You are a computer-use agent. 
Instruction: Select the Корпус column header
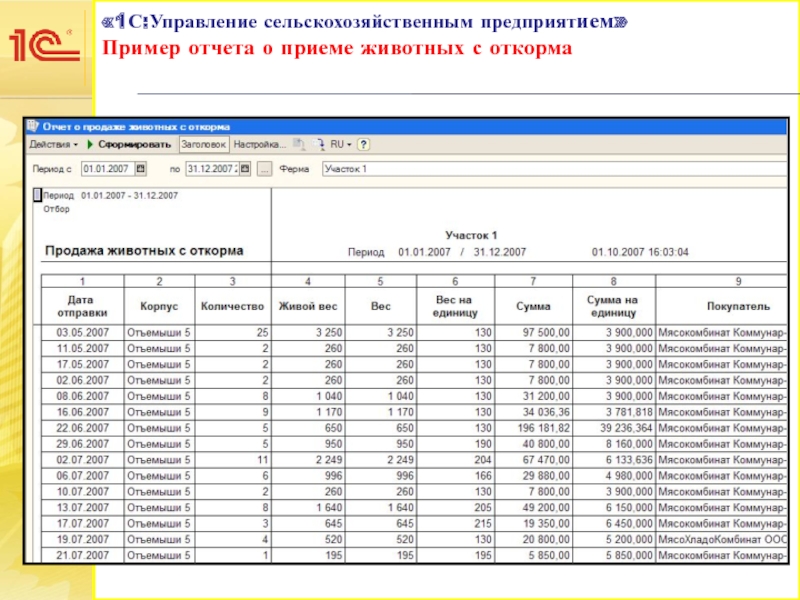159,306
